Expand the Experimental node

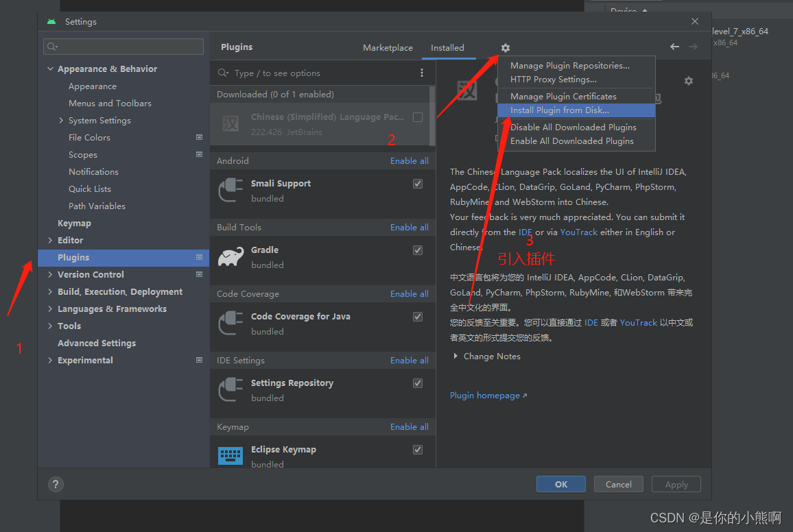pos(50,360)
